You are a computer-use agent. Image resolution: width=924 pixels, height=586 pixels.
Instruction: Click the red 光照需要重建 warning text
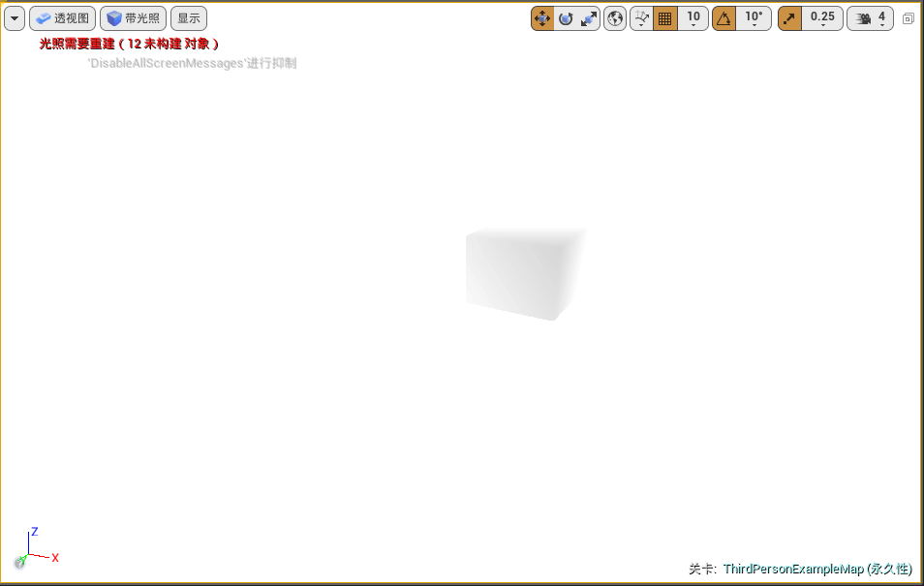point(129,44)
